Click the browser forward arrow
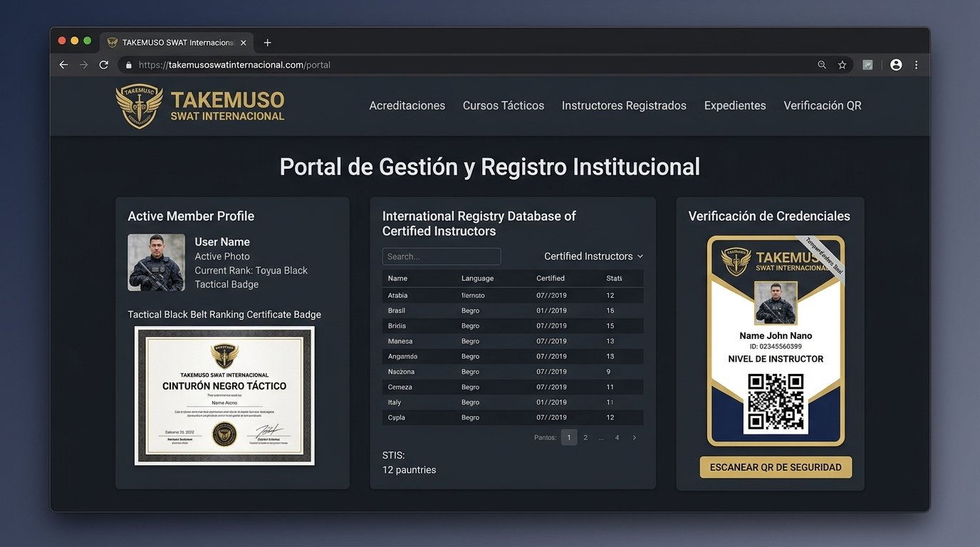Viewport: 980px width, 547px height. pos(84,65)
